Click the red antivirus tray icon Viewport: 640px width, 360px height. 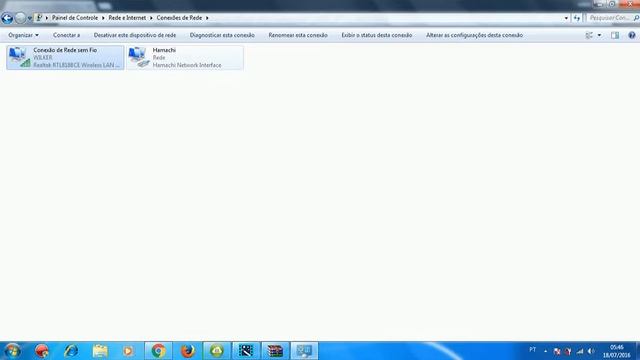(568, 351)
